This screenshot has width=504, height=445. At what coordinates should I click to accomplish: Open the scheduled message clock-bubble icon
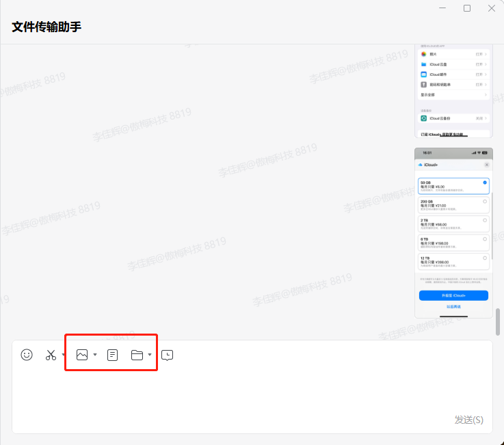pyautogui.click(x=167, y=355)
